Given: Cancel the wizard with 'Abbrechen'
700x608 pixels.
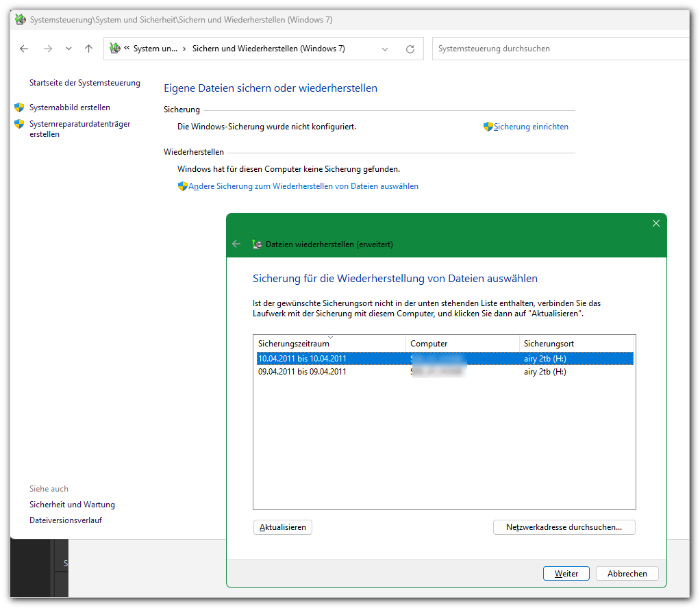Looking at the screenshot, I should (x=627, y=574).
